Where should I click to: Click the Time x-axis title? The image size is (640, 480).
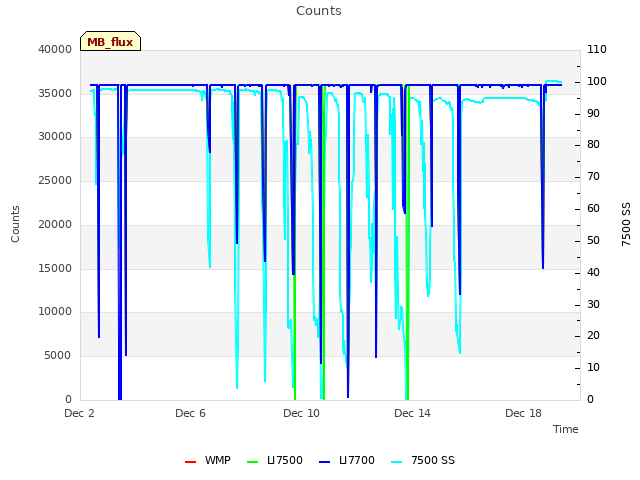(566, 429)
